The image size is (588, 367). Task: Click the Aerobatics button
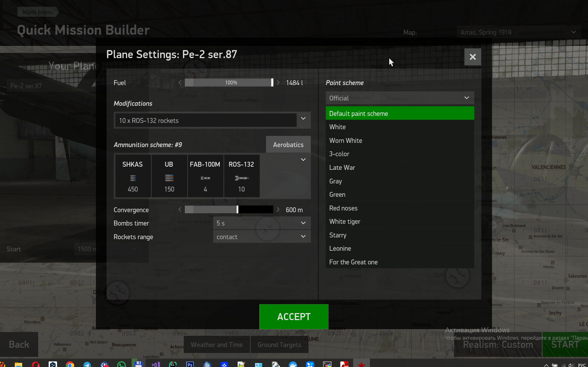[288, 145]
